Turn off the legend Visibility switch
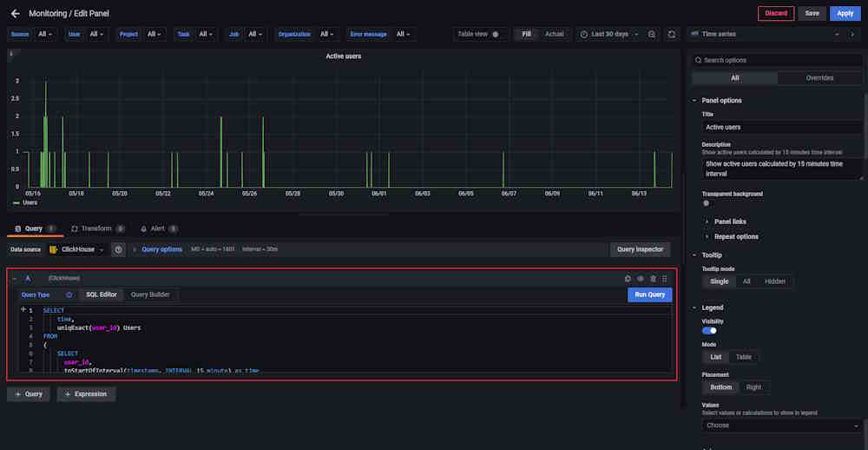The image size is (868, 450). click(x=709, y=330)
